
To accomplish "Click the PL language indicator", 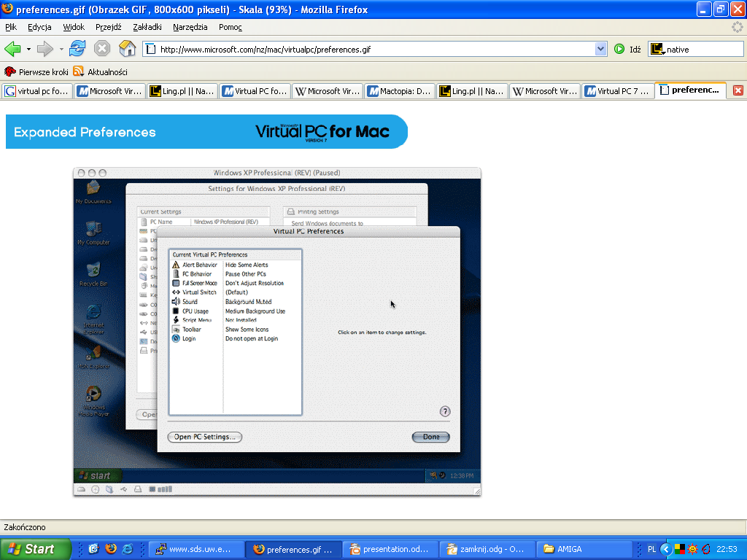I will coord(651,549).
